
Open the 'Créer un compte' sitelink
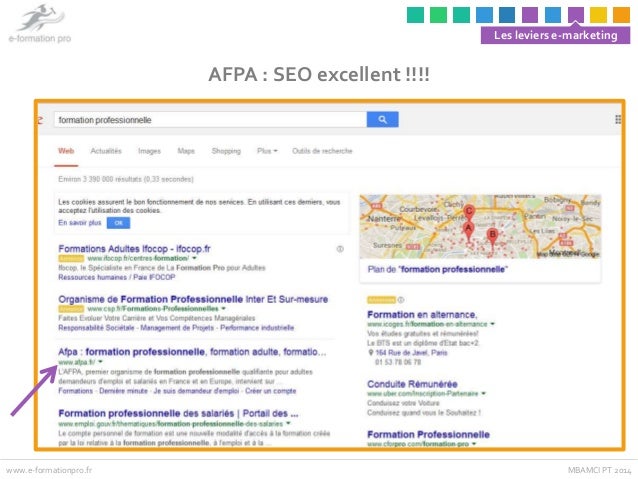click(271, 391)
